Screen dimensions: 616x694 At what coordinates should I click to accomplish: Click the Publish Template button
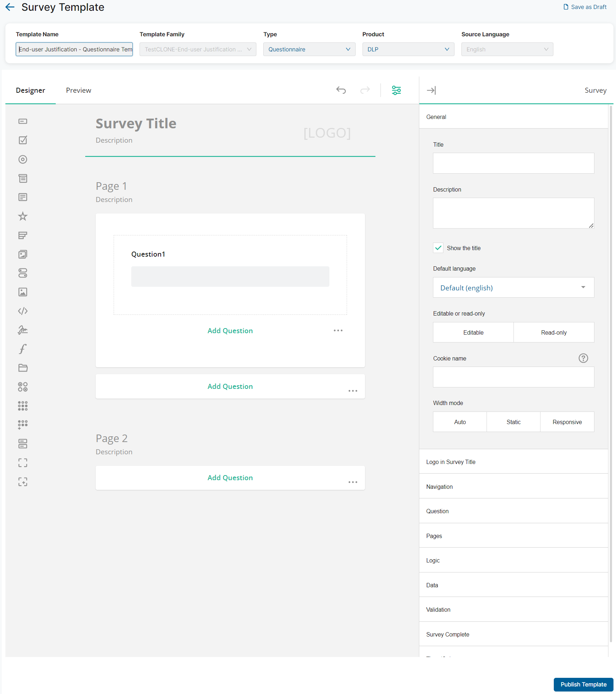point(583,684)
